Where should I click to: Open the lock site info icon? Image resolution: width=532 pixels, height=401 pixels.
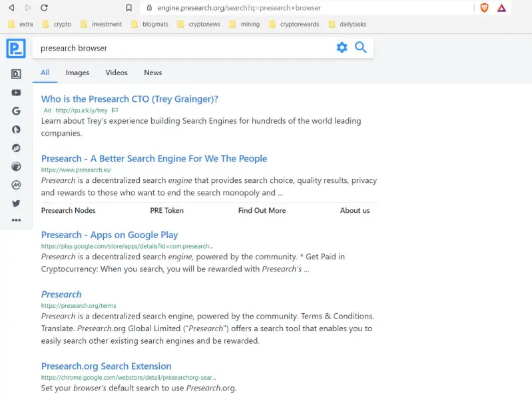click(149, 7)
